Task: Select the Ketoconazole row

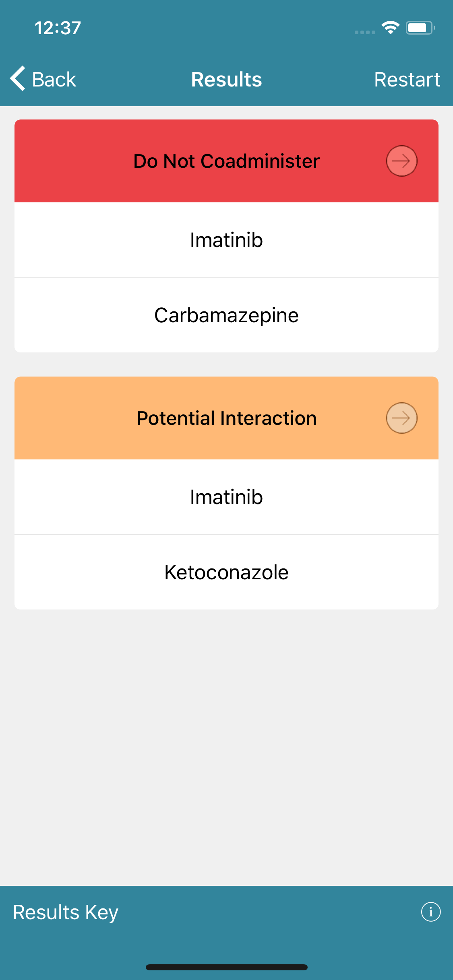Action: (226, 572)
